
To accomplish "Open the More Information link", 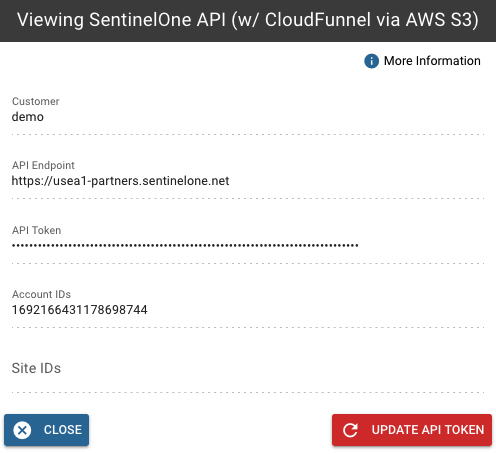I will (x=432, y=61).
